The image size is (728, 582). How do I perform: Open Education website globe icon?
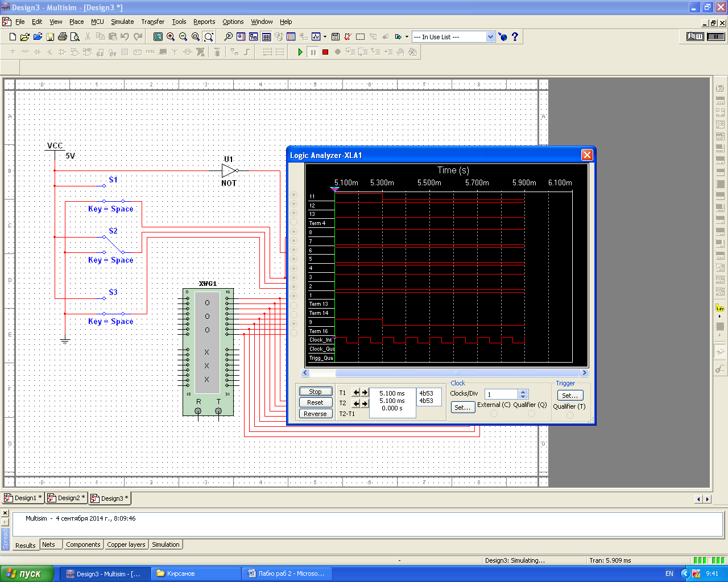tap(503, 37)
